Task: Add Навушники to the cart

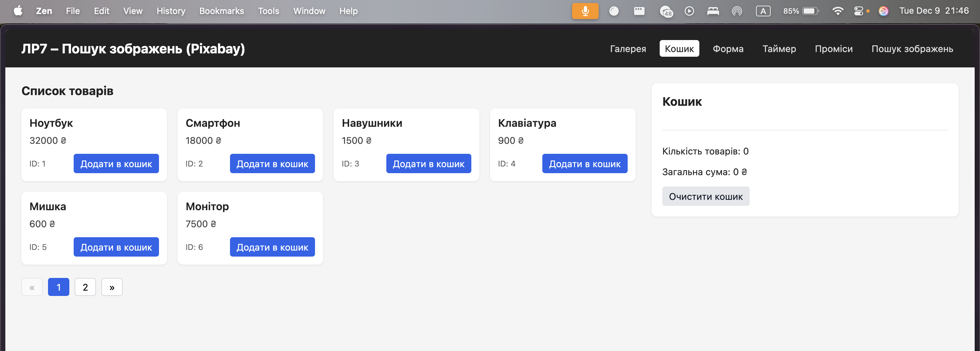Action: [x=428, y=163]
